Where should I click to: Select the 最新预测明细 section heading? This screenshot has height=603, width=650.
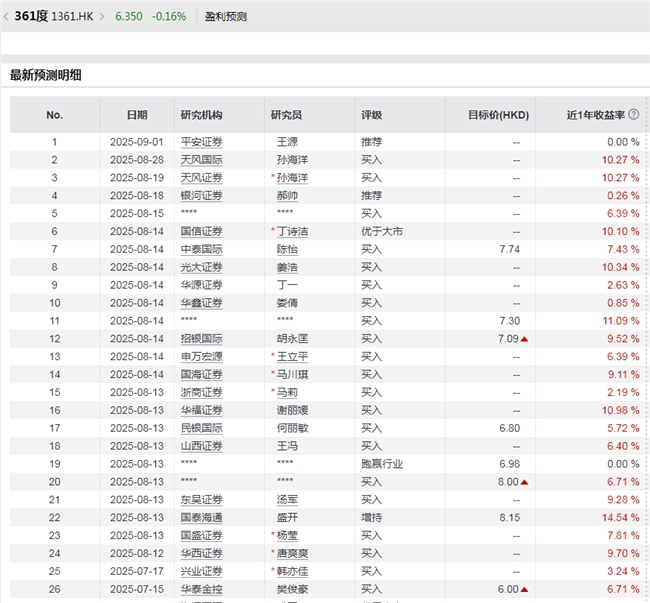[x=46, y=75]
